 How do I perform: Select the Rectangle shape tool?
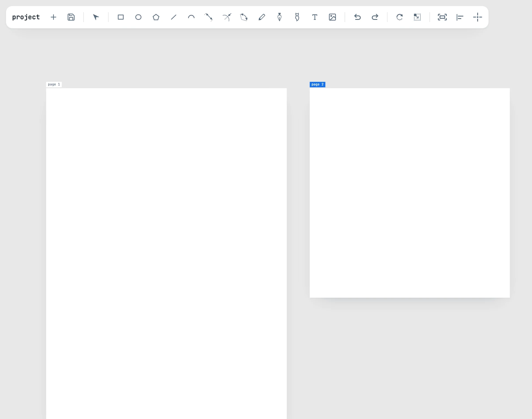tap(121, 17)
